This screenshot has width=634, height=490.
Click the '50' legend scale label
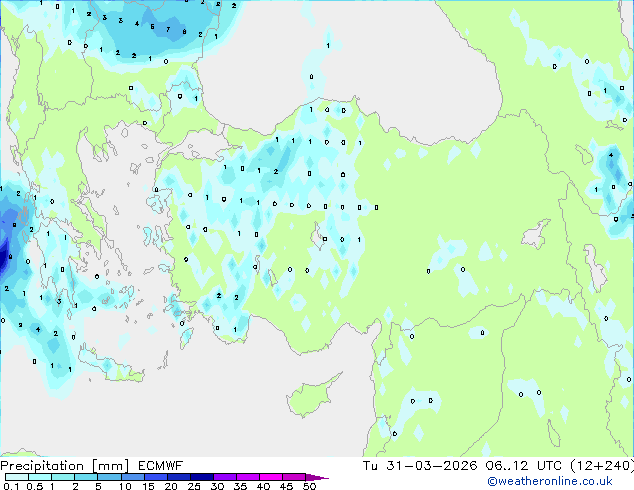[310, 486]
